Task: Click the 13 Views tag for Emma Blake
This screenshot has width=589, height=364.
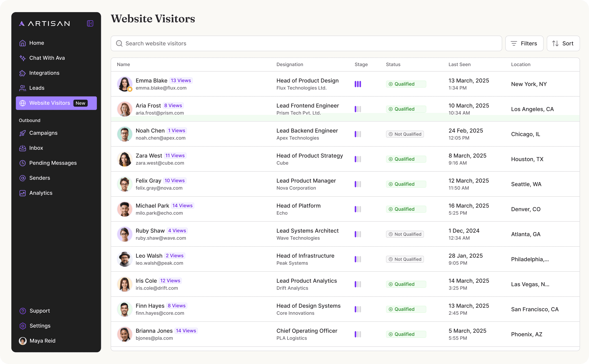Action: coord(181,81)
